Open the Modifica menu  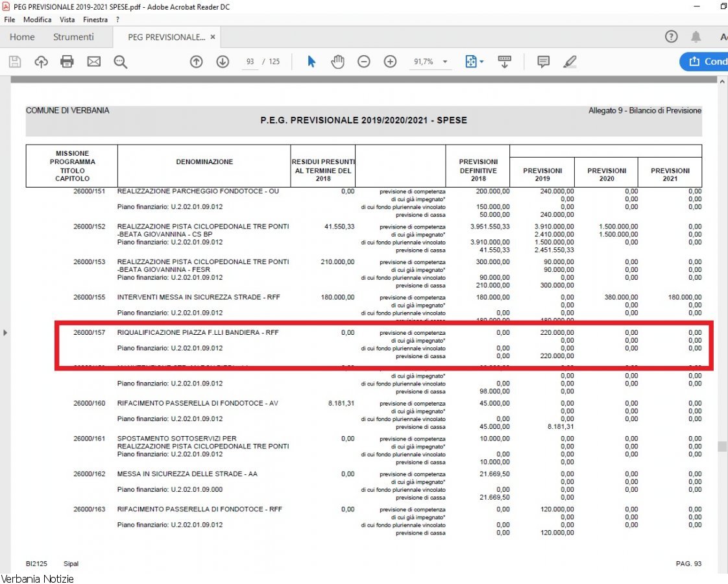coord(37,19)
